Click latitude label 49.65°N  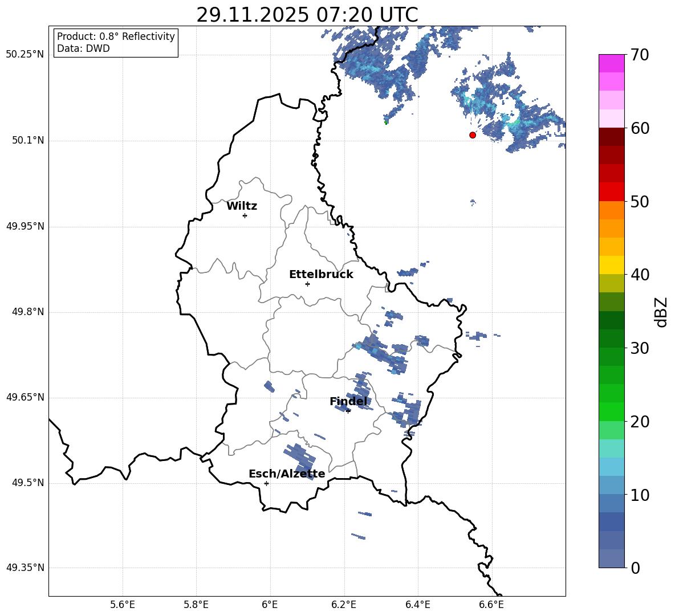25,397
